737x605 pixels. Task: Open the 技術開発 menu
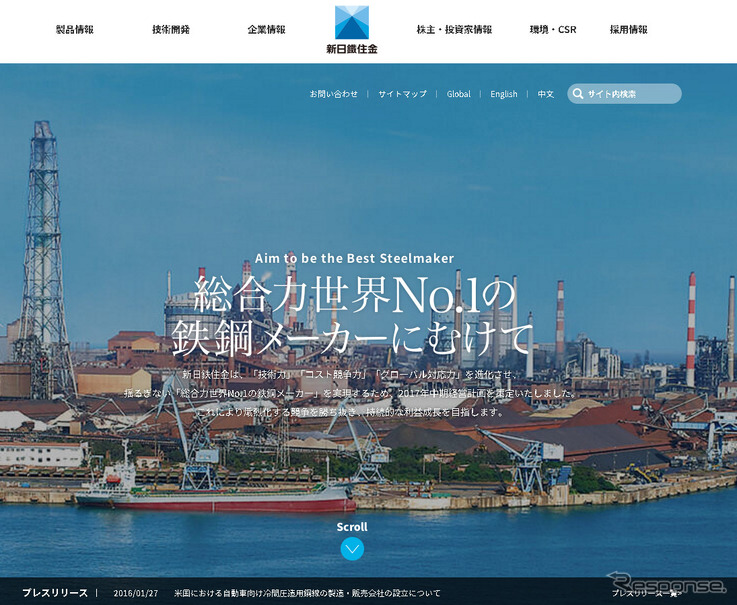click(171, 30)
